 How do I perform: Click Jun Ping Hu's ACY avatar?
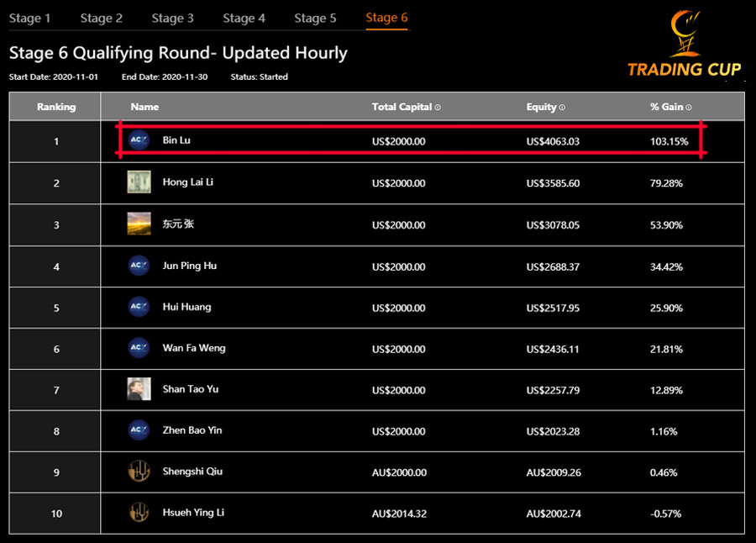(x=138, y=266)
